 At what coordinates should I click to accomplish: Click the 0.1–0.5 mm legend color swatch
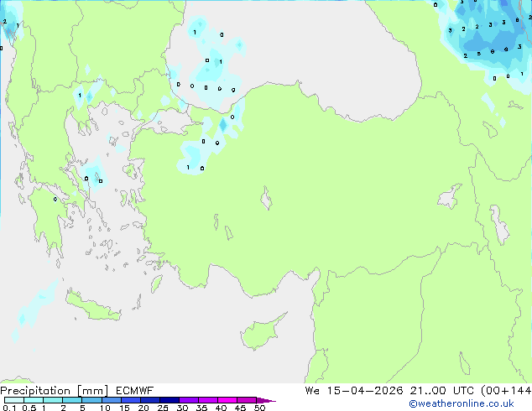pos(14,400)
